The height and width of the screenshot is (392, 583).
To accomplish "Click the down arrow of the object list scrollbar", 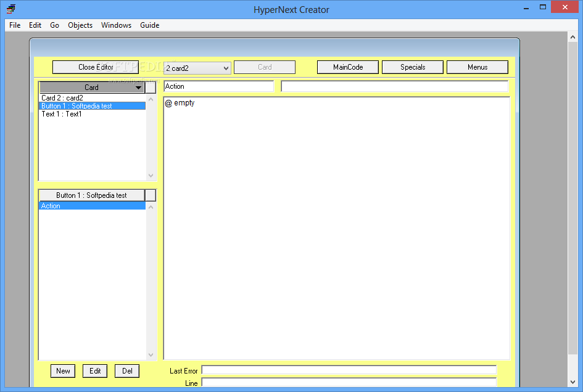I will (x=151, y=176).
